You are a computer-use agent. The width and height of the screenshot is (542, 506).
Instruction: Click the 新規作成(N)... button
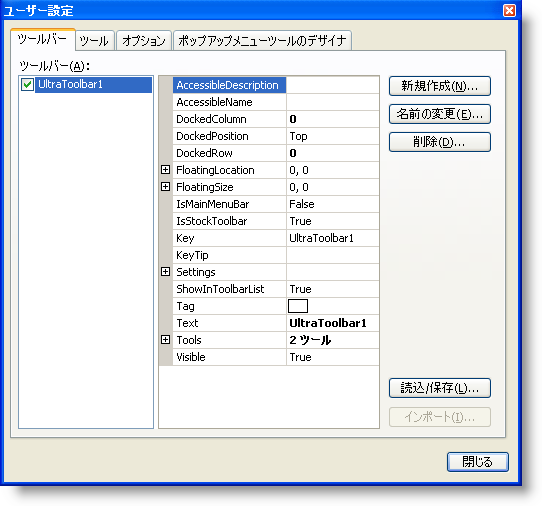click(440, 86)
